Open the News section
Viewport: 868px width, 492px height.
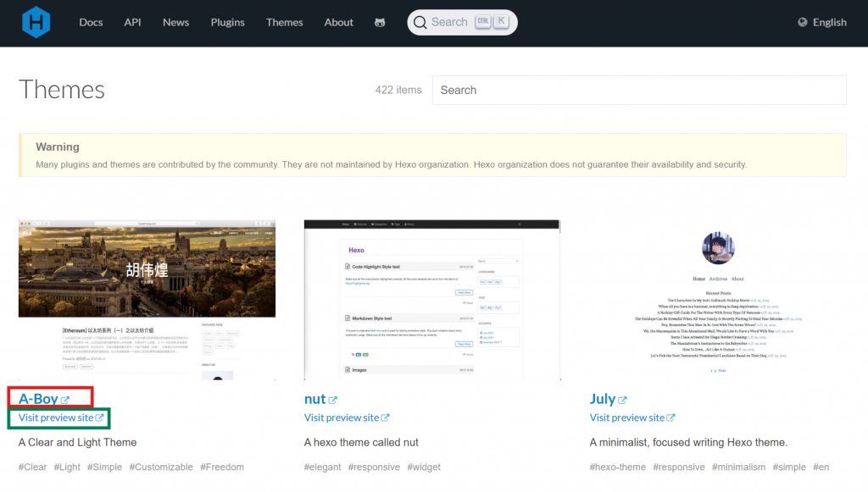[x=175, y=22]
